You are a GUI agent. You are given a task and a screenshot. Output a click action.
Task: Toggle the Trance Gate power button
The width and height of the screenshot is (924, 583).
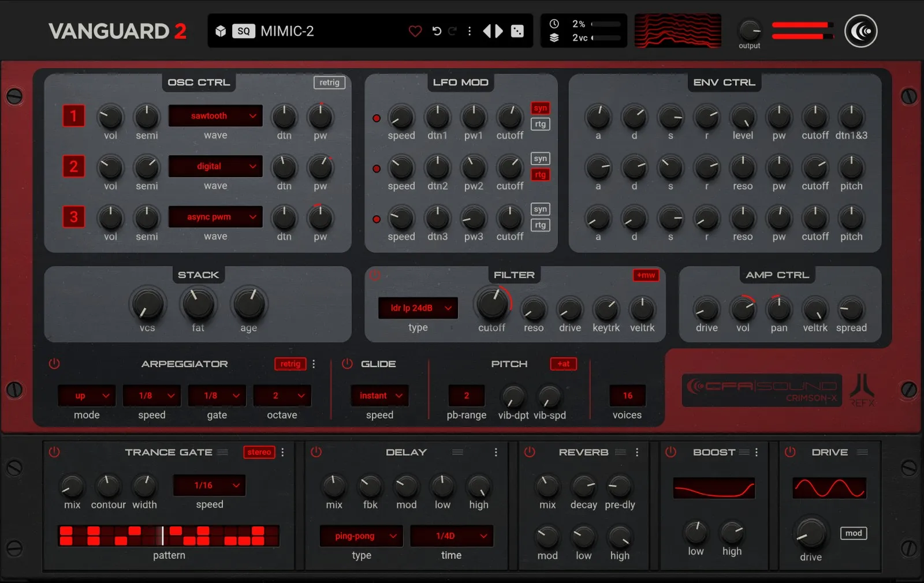click(x=54, y=452)
